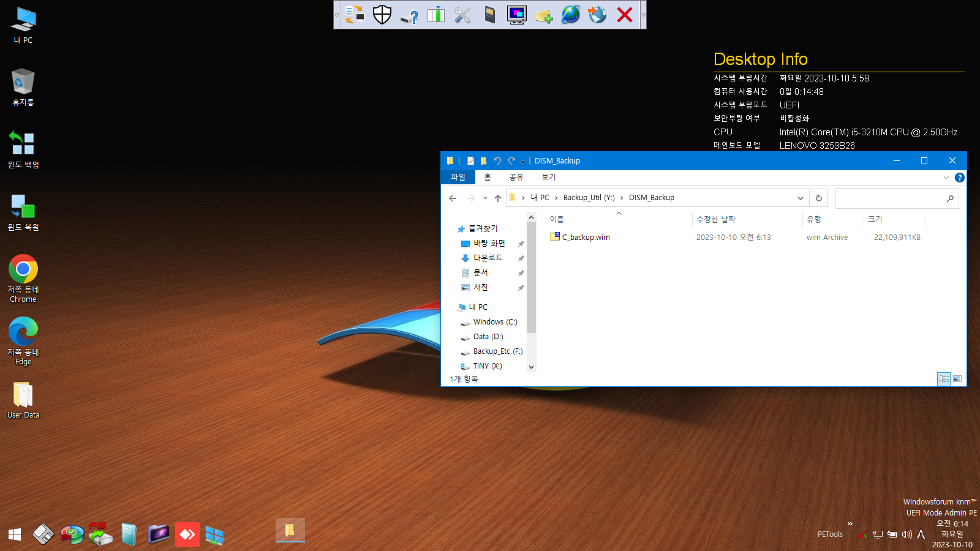Go up one folder level

tap(498, 198)
